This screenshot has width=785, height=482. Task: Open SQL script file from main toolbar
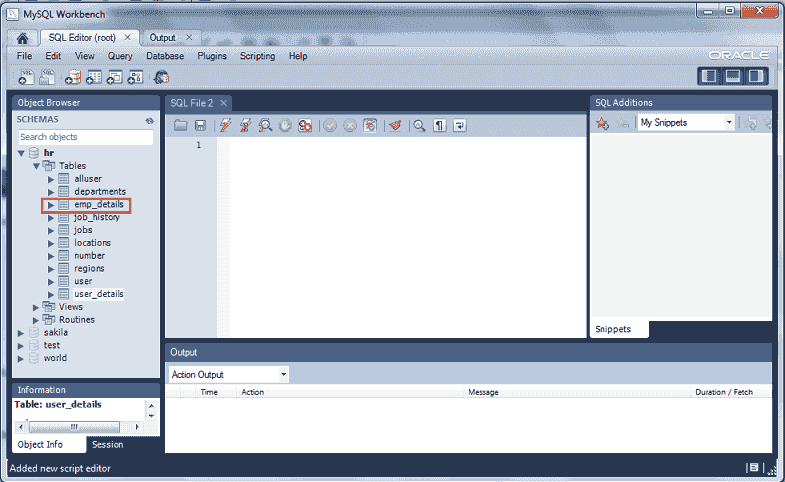[47, 77]
